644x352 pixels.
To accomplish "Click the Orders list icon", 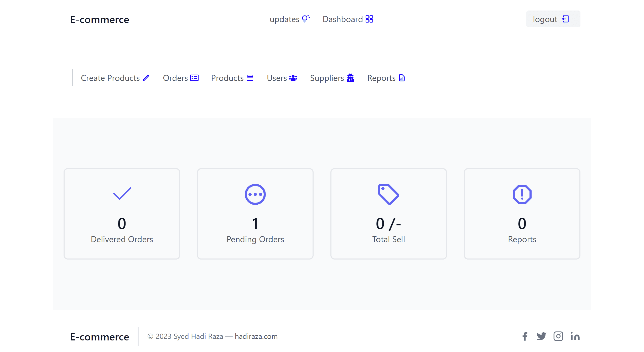I will [x=194, y=78].
